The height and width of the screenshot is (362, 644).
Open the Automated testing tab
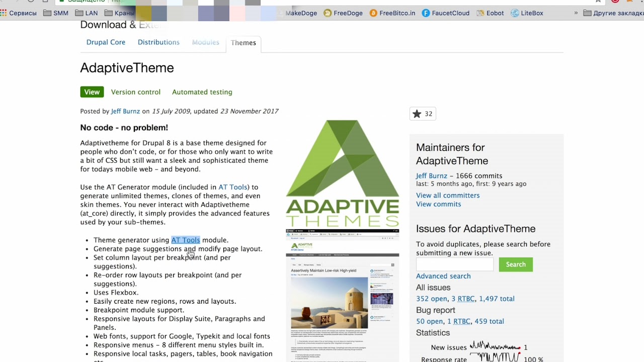[x=202, y=92]
